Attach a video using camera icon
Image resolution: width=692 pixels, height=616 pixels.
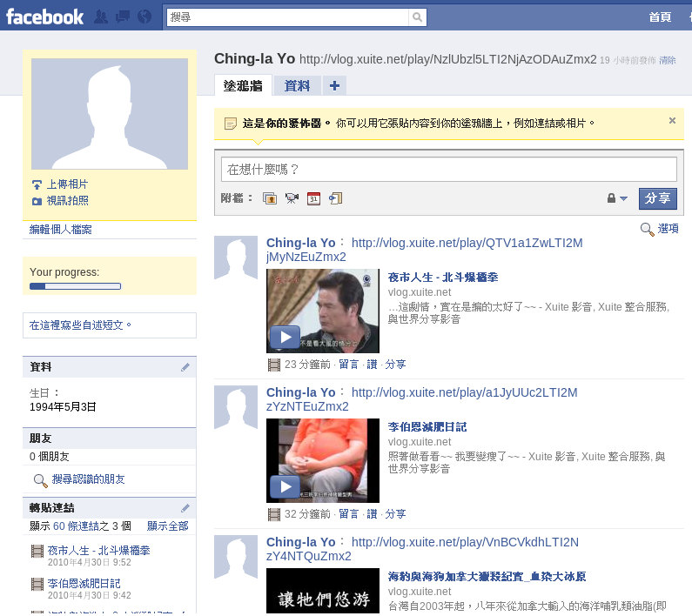[x=292, y=198]
